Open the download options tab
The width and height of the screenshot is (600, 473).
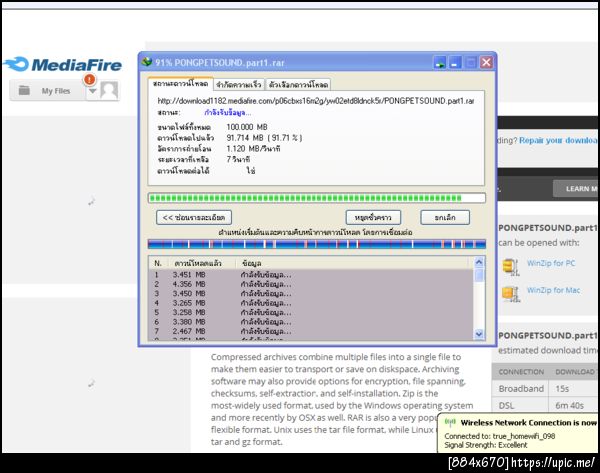[298, 85]
